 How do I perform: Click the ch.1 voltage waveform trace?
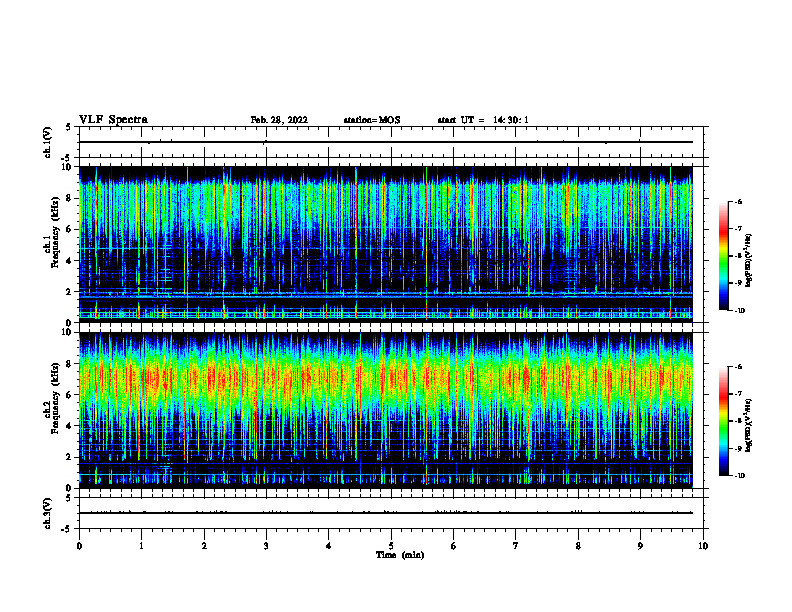[386, 142]
